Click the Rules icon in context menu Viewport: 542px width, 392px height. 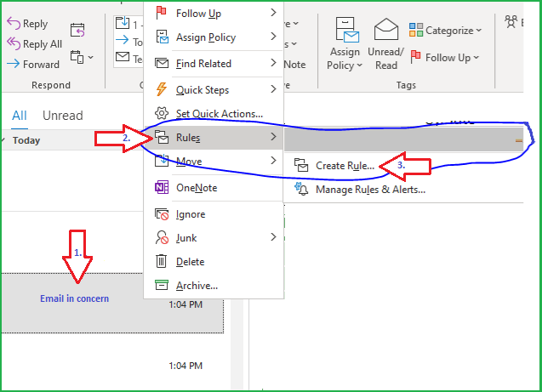tap(162, 137)
